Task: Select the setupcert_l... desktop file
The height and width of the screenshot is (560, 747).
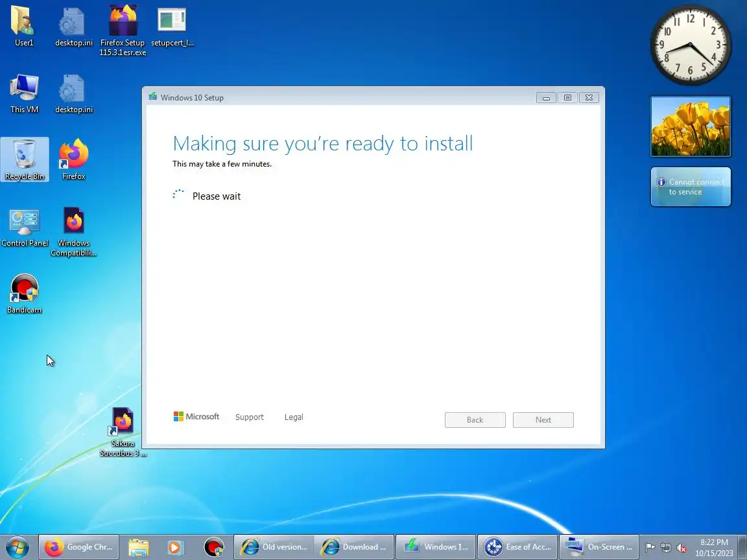Action: point(172,26)
